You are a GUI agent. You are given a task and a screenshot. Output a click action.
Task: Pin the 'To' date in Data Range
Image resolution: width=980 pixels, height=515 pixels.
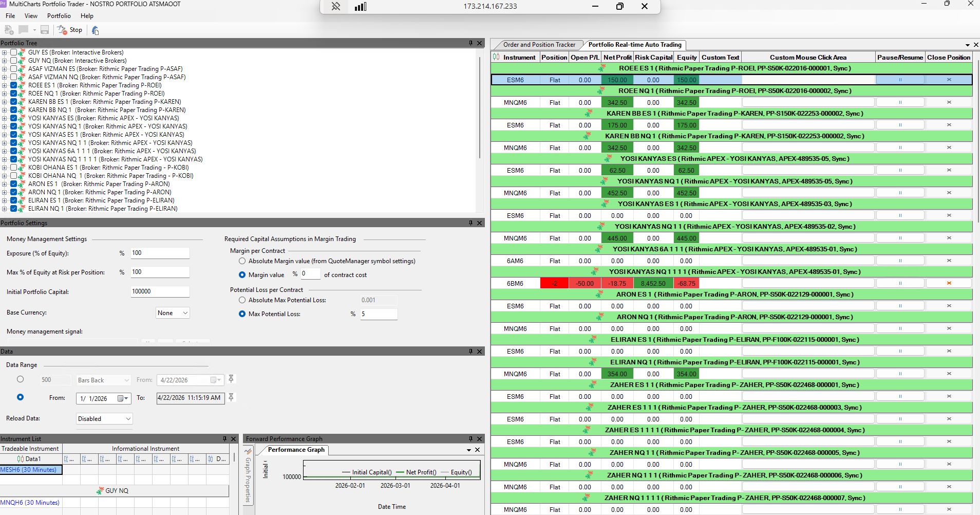point(231,397)
